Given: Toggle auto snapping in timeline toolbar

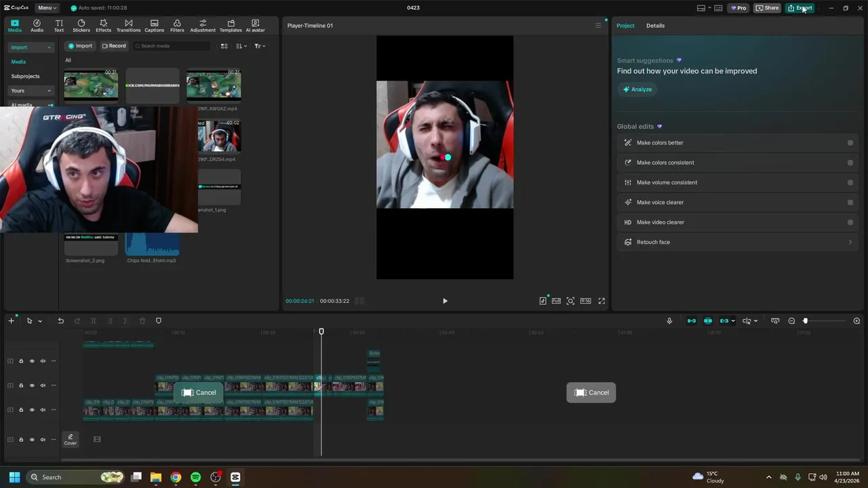Looking at the screenshot, I should click(708, 321).
